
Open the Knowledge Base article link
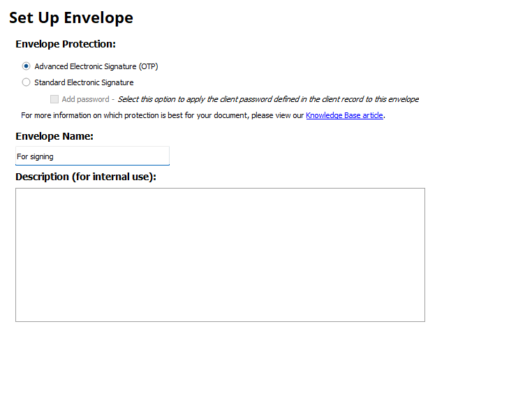click(344, 115)
